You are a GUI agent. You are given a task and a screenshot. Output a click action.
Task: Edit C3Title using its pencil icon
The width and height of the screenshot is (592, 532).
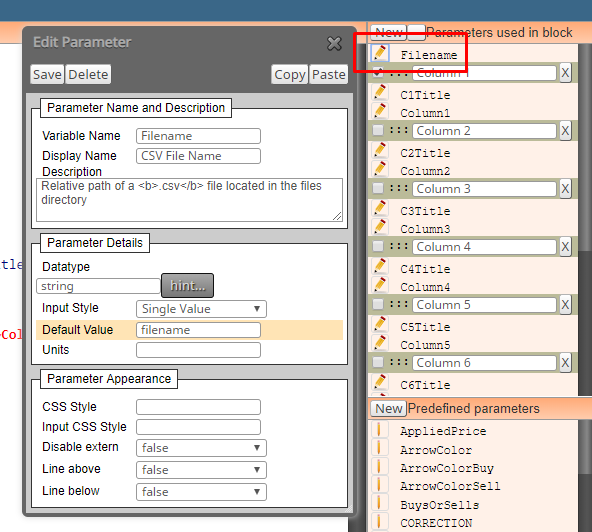tap(380, 208)
